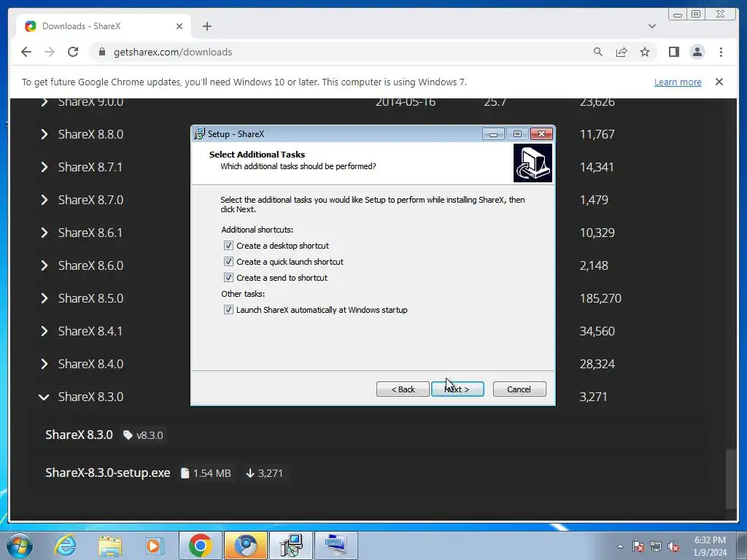Click the 2014-05-16 date cell
Viewport: 747px width, 560px height.
[x=406, y=102]
